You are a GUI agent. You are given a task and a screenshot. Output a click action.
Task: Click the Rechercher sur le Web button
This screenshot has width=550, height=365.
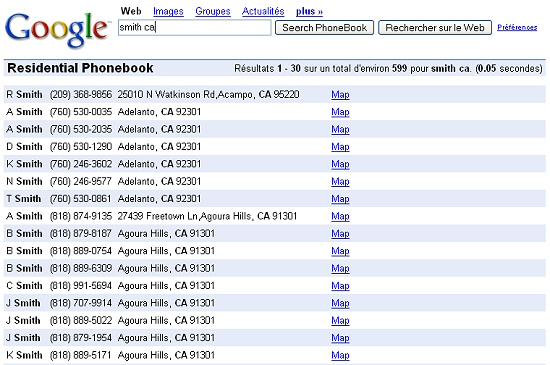435,27
